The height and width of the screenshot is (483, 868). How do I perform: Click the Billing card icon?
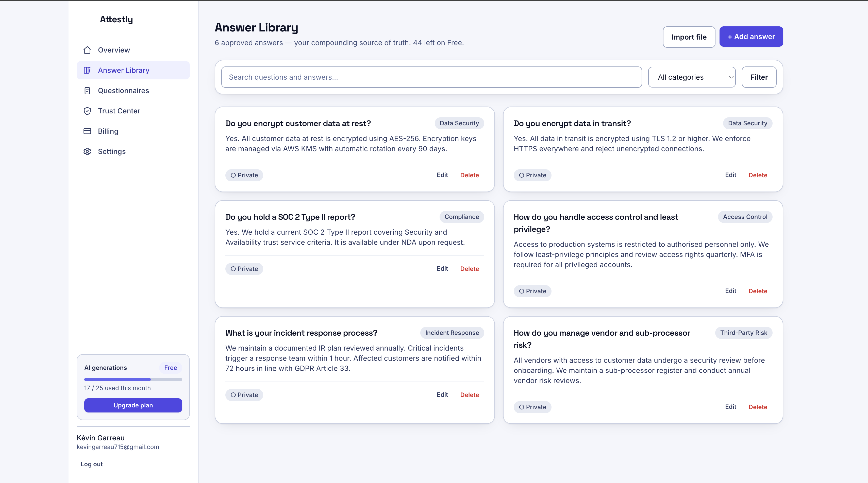tap(87, 131)
